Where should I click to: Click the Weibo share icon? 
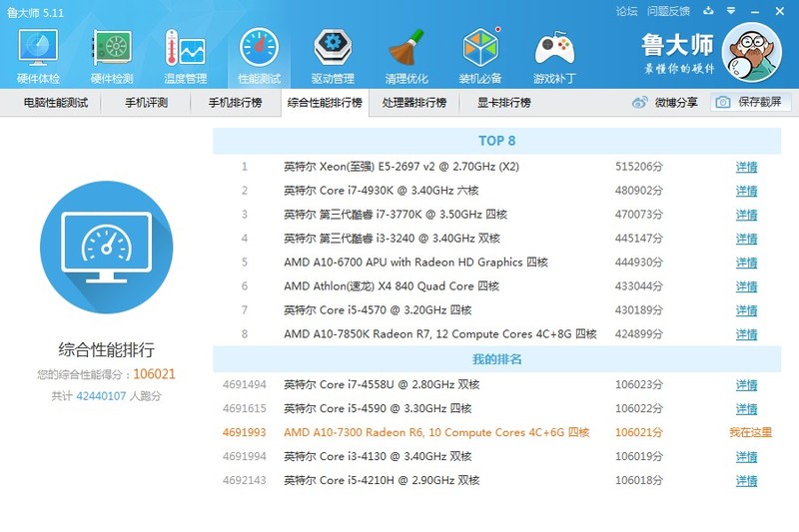point(639,103)
